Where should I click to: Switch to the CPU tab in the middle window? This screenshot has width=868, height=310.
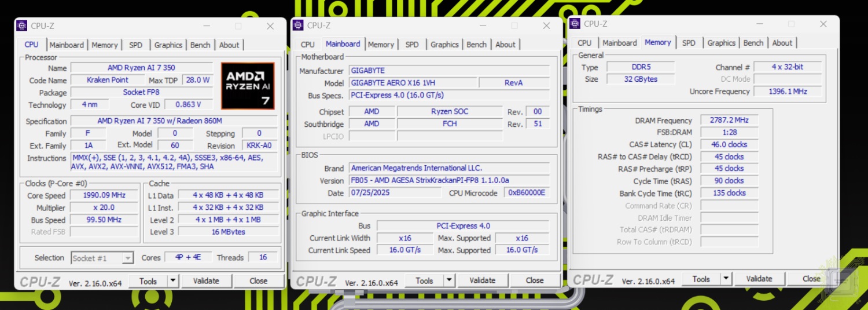(x=308, y=44)
